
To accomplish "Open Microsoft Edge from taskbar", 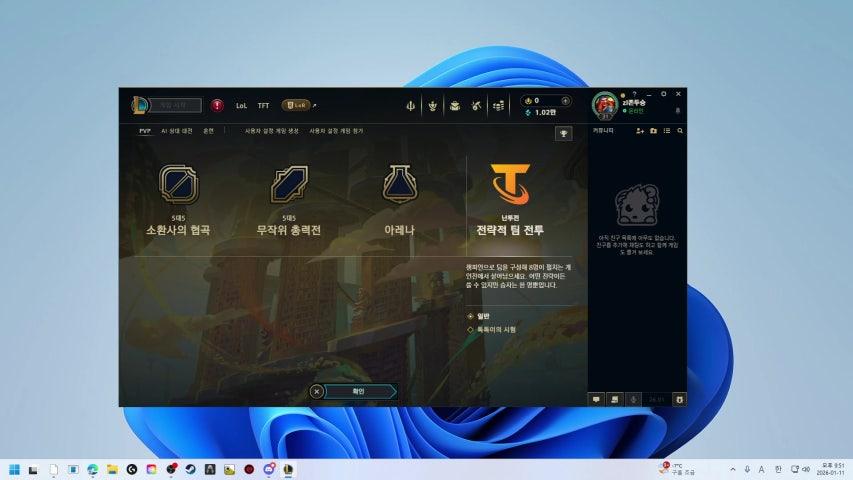I will pos(92,469).
